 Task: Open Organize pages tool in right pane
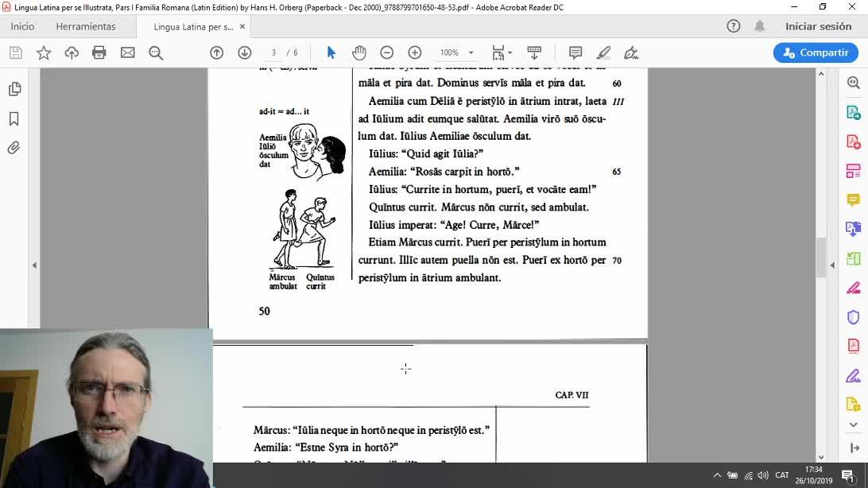click(853, 171)
